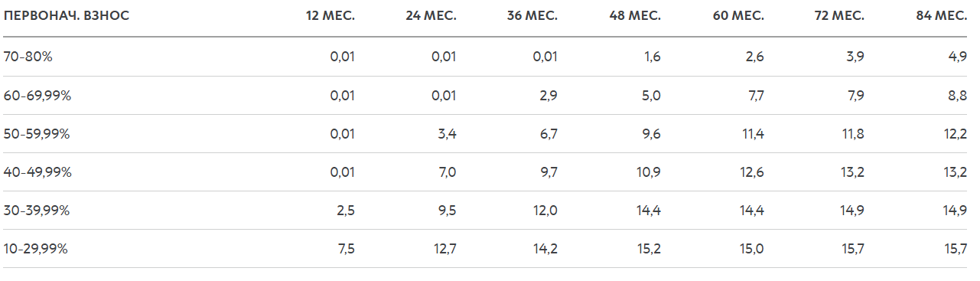This screenshot has width=980, height=281.
Task: Select the 4,9 rate in 70-80% row
Action: 959,57
